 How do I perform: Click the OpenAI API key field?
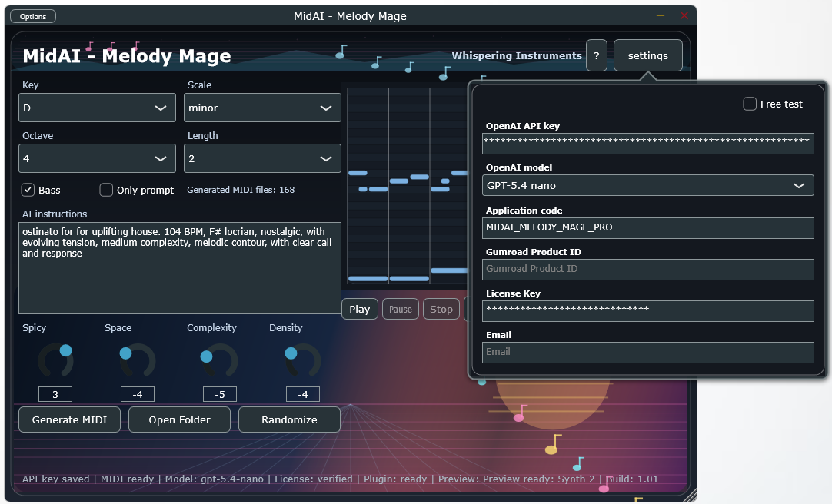coord(648,144)
